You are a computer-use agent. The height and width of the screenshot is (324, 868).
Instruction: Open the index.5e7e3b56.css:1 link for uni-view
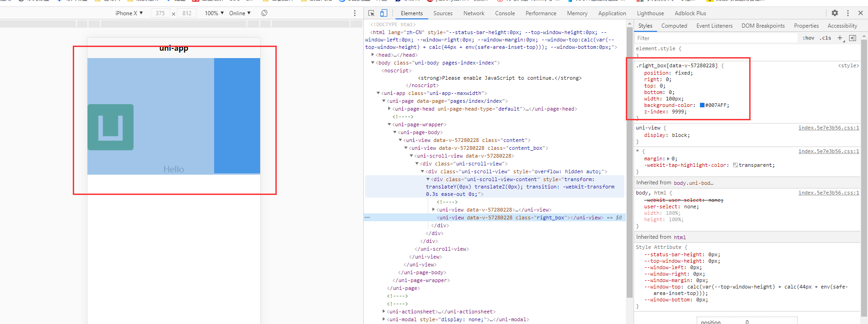[x=828, y=128]
